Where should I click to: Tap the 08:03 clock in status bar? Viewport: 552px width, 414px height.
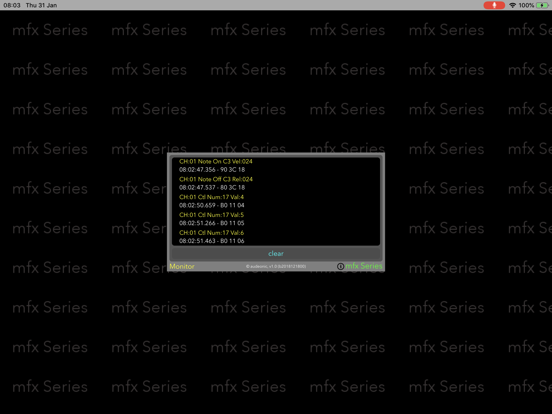[12, 5]
